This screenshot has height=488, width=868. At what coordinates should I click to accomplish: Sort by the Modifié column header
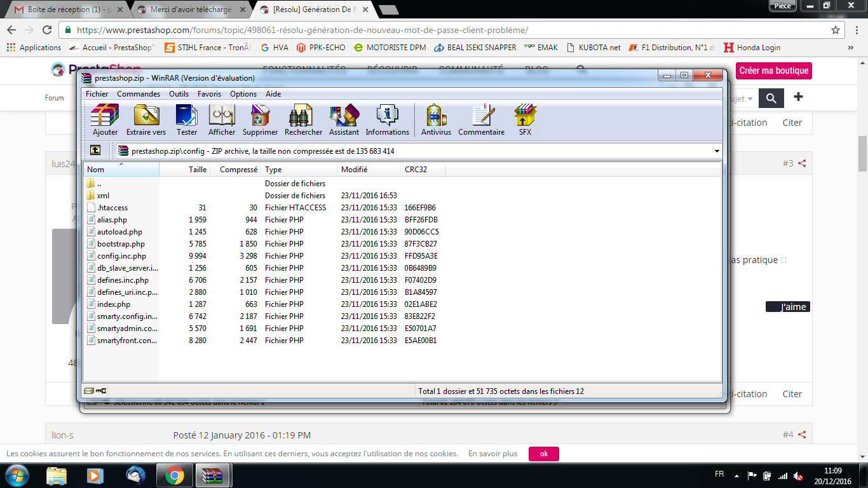[369, 170]
